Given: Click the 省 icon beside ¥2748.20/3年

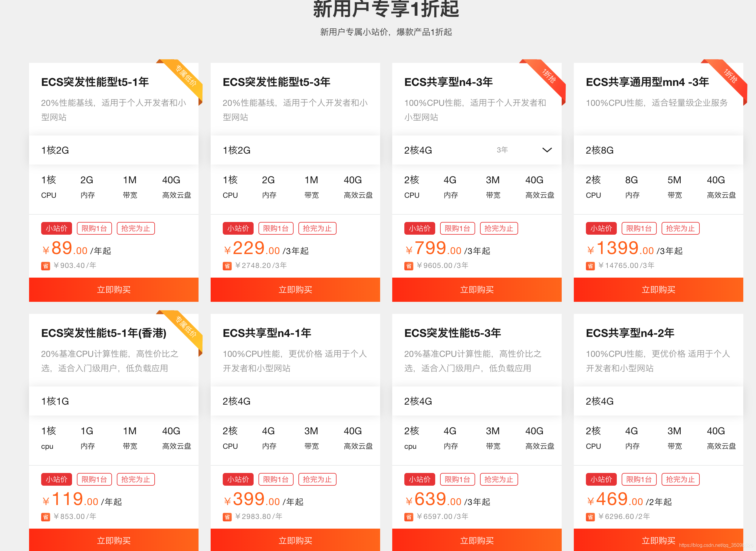Looking at the screenshot, I should [x=227, y=266].
